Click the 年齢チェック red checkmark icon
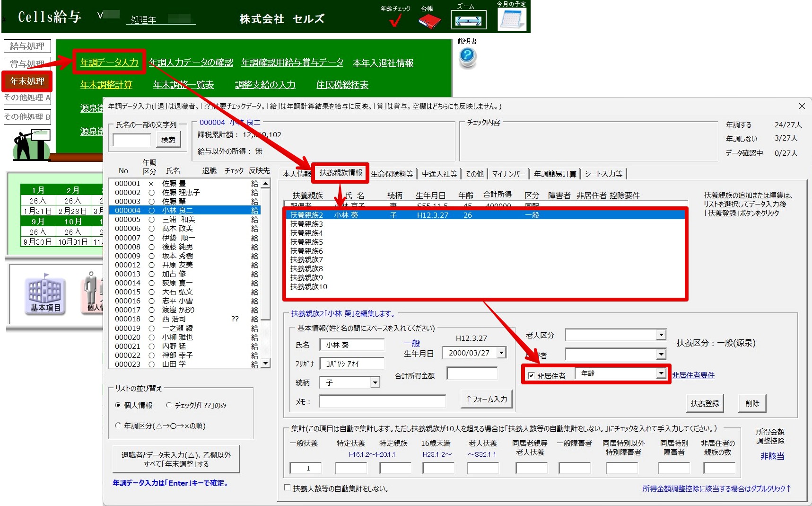812x506 pixels. [396, 20]
